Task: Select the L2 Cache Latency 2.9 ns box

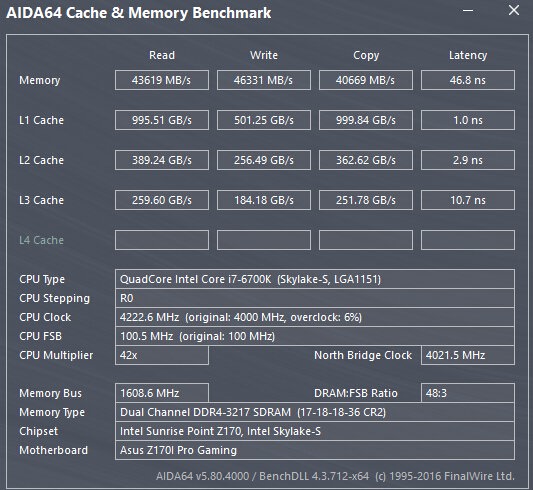Action: coord(468,160)
